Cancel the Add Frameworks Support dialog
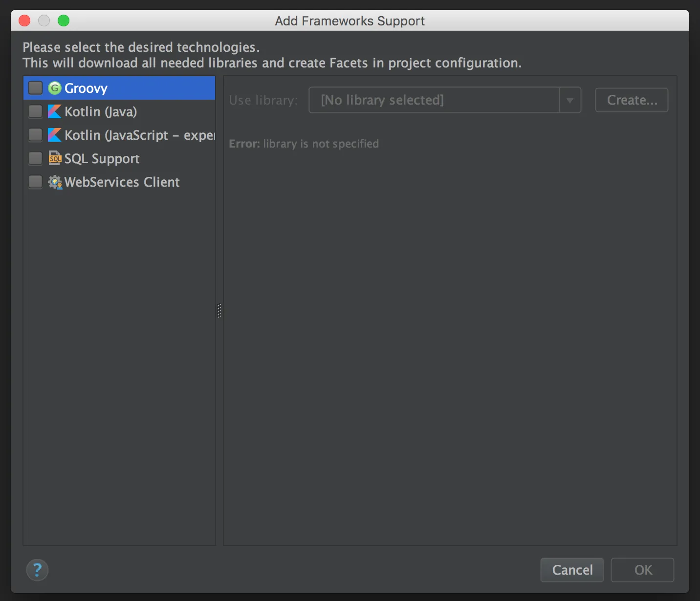 point(572,570)
